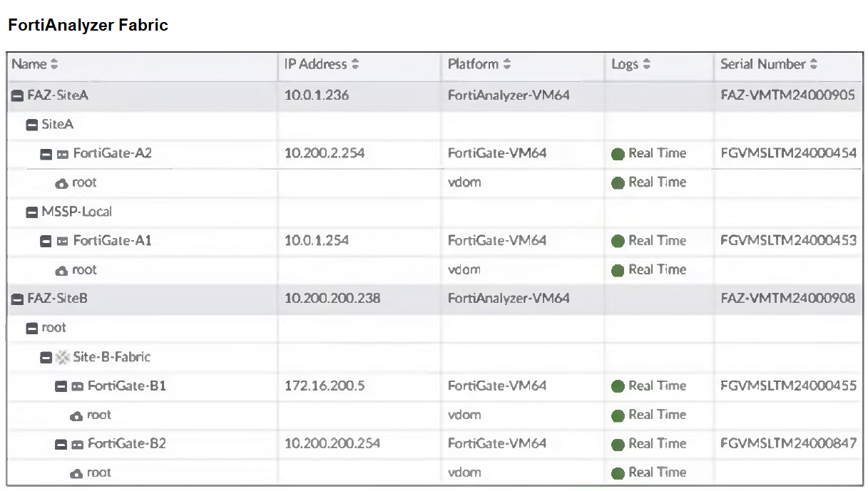Sort by Serial Number column header
The image size is (868, 491).
point(814,64)
